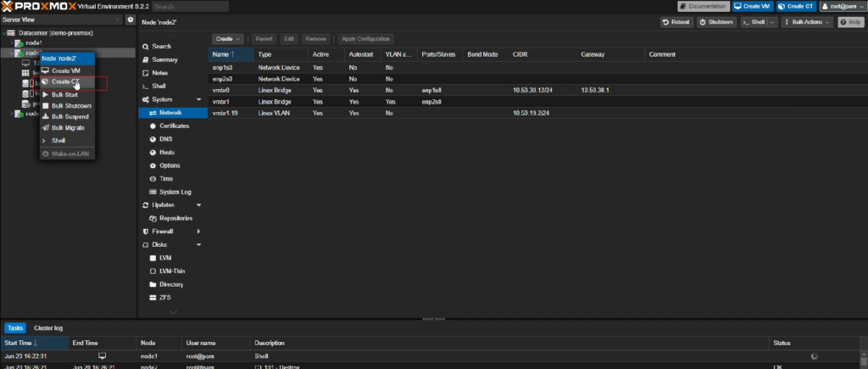The width and height of the screenshot is (868, 369).
Task: Open the node Options page
Action: 170,165
